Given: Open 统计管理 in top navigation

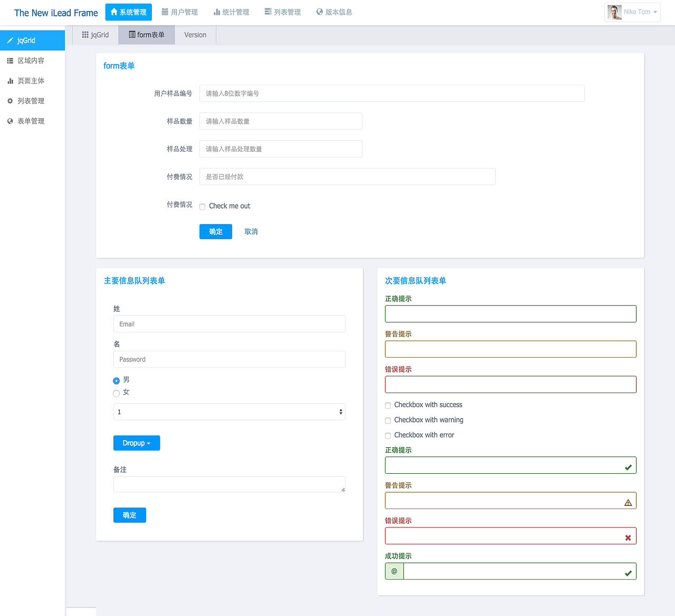Looking at the screenshot, I should click(x=231, y=12).
